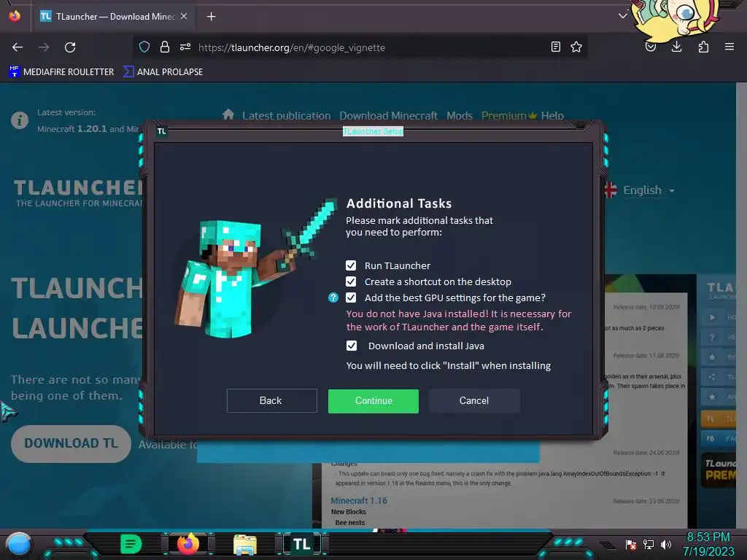747x560 pixels.
Task: Open the volume speaker tray icon
Action: tap(666, 544)
